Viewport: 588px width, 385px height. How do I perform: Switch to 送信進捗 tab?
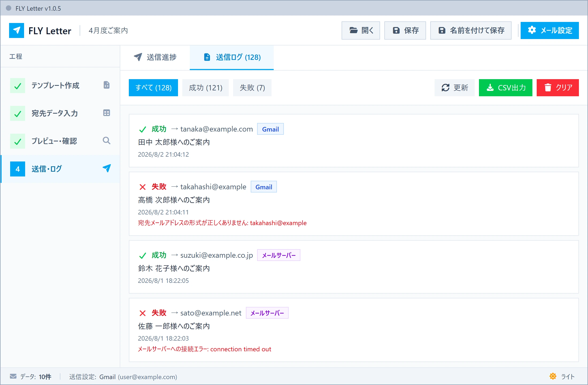click(155, 57)
